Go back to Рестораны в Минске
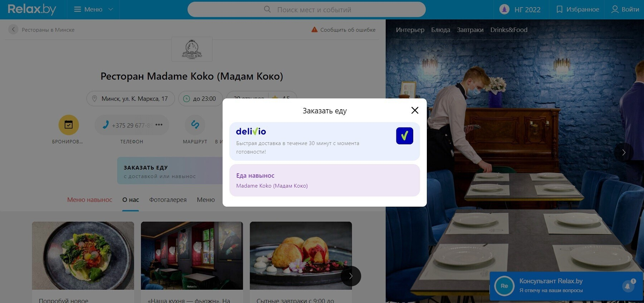The width and height of the screenshot is (644, 303). (13, 30)
